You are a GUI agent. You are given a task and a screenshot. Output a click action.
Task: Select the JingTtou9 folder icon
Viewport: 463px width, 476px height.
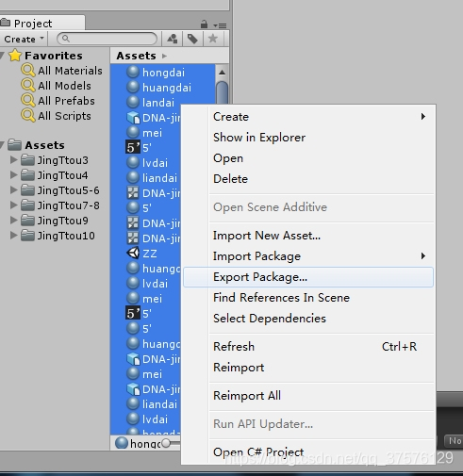(x=27, y=221)
